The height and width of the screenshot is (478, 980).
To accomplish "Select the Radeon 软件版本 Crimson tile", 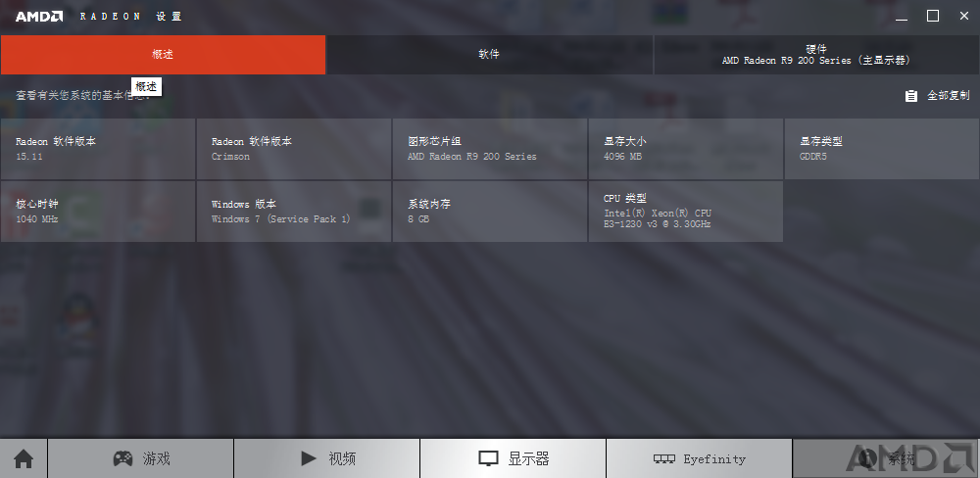I will coord(294,149).
